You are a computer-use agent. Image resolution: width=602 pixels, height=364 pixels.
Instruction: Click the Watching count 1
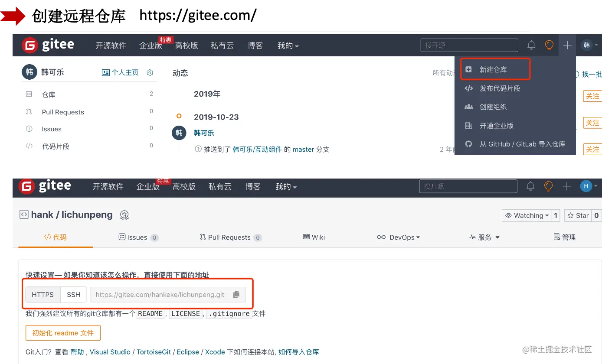coord(556,215)
